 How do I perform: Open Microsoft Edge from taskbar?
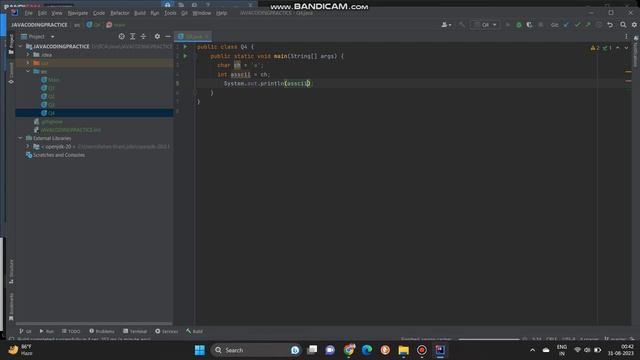point(367,350)
